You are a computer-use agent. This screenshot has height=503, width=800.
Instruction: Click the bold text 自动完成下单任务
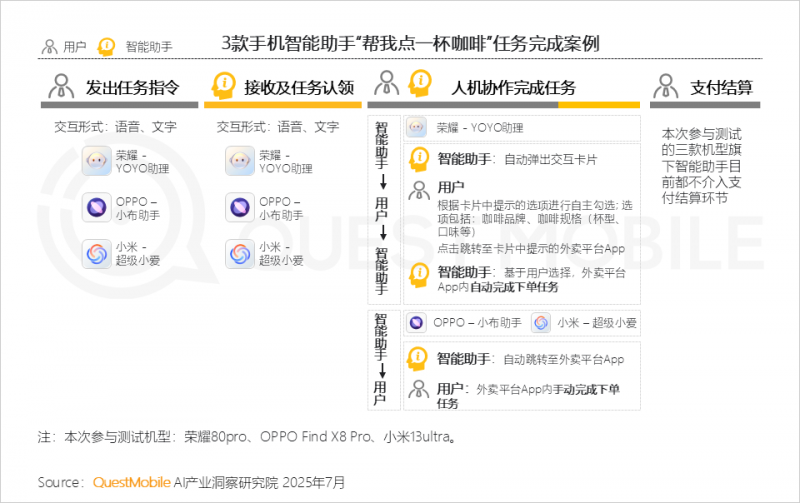514,287
